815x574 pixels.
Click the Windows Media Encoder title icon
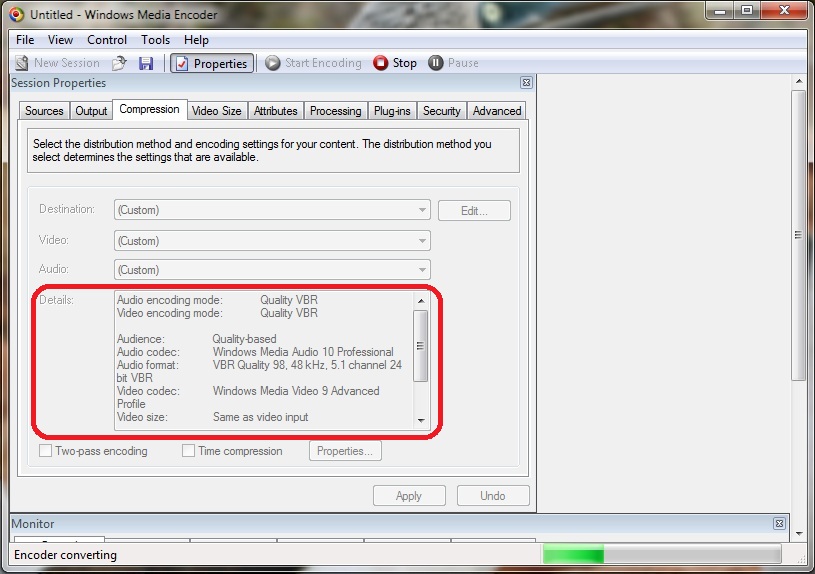coord(17,15)
